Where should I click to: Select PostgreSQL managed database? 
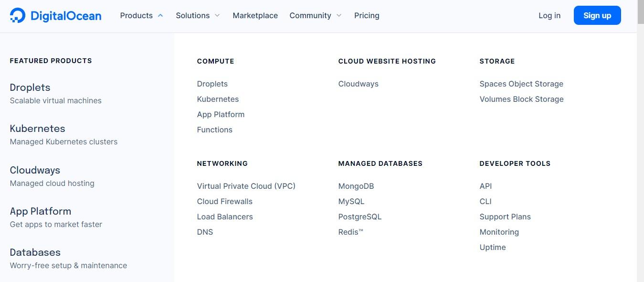(360, 217)
